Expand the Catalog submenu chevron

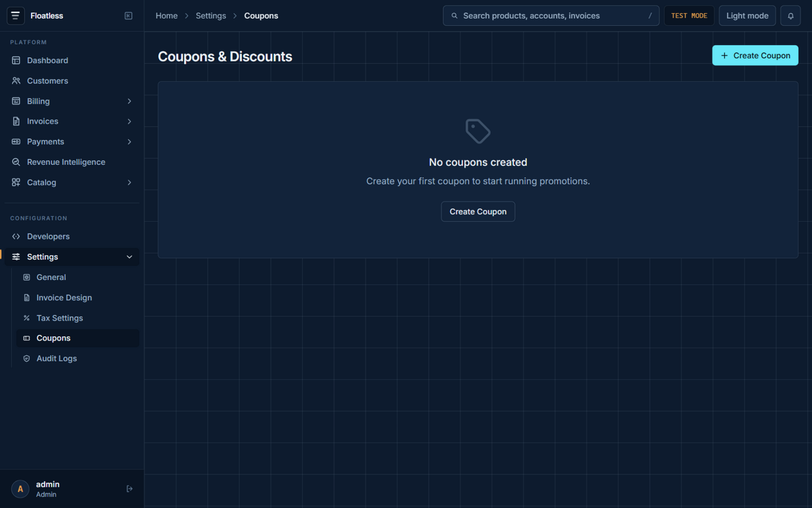[129, 182]
